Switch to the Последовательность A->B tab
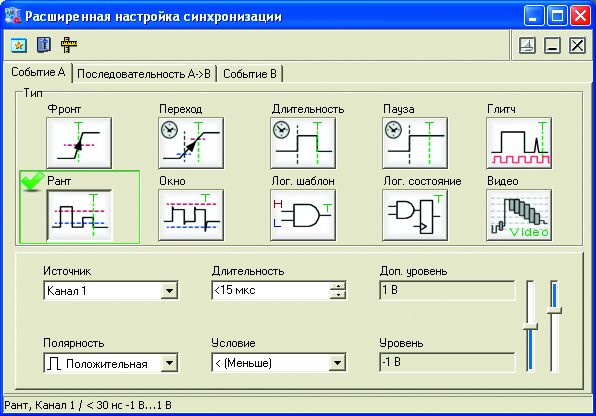This screenshot has height=416, width=596. [144, 74]
